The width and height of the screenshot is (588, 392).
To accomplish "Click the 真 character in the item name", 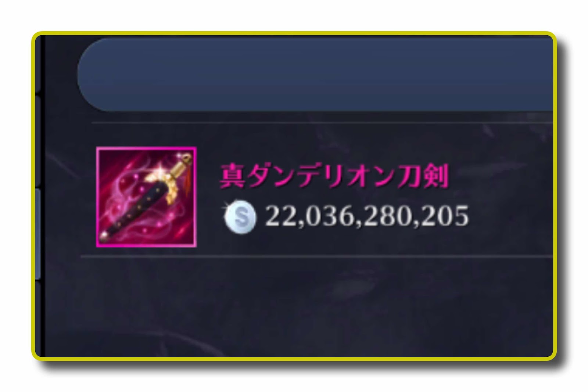I will [233, 176].
